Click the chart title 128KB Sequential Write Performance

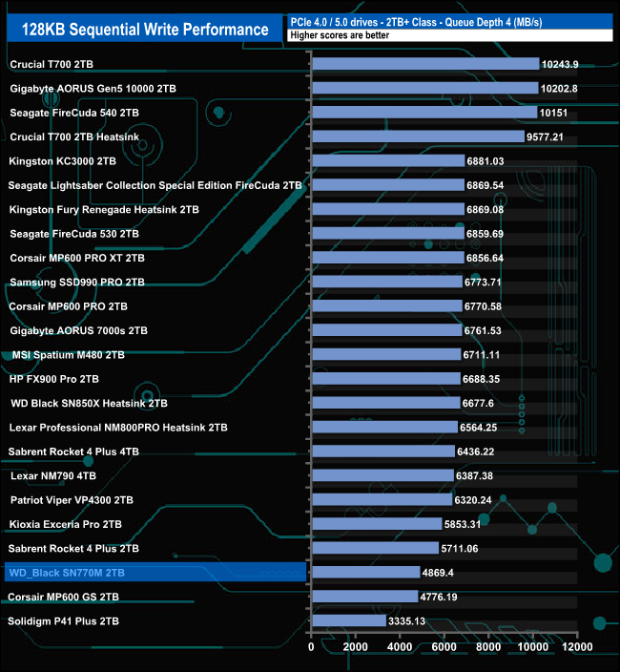(x=145, y=30)
